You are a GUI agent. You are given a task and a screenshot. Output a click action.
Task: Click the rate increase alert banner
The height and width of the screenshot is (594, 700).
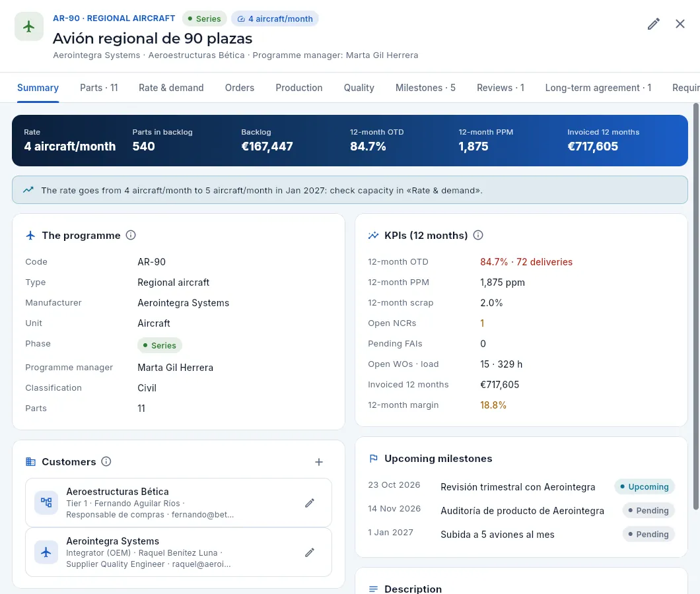click(350, 190)
